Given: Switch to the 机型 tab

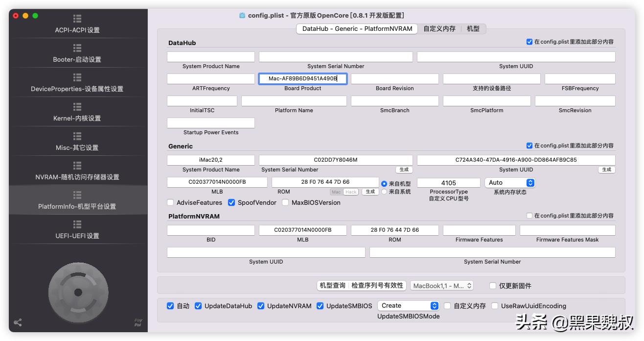Looking at the screenshot, I should [473, 28].
